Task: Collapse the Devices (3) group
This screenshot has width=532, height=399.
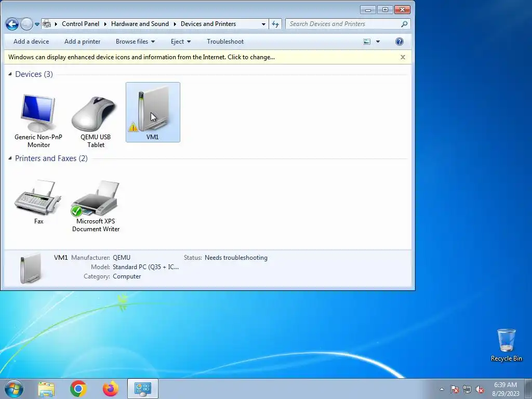Action: click(10, 74)
